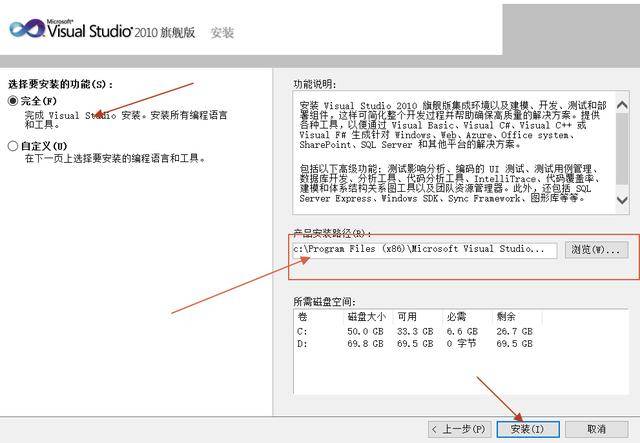640x443 pixels.
Task: Click the description scrollbar up arrow
Action: click(x=622, y=105)
